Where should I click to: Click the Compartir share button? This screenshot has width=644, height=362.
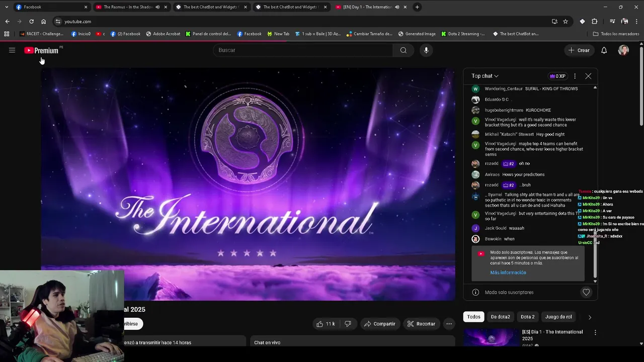pyautogui.click(x=380, y=324)
